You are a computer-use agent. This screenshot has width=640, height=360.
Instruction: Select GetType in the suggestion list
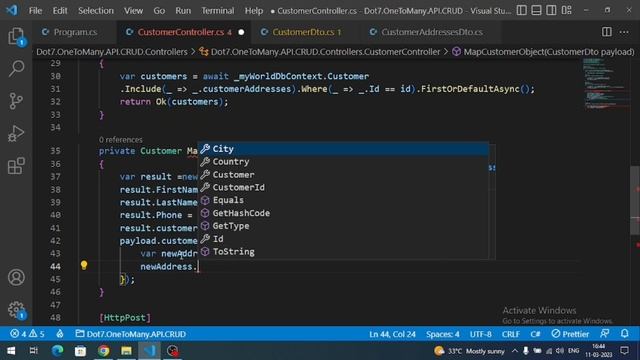coord(343,226)
